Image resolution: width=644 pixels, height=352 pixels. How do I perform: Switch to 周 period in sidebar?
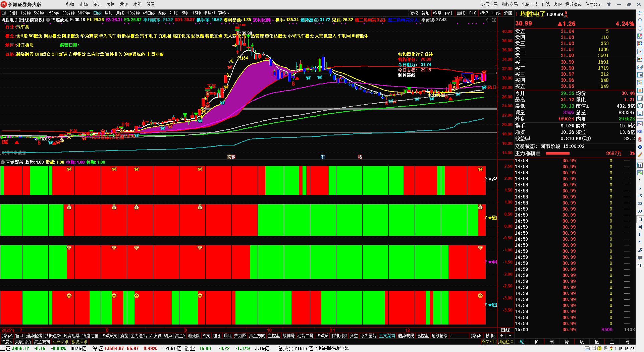point(640,227)
